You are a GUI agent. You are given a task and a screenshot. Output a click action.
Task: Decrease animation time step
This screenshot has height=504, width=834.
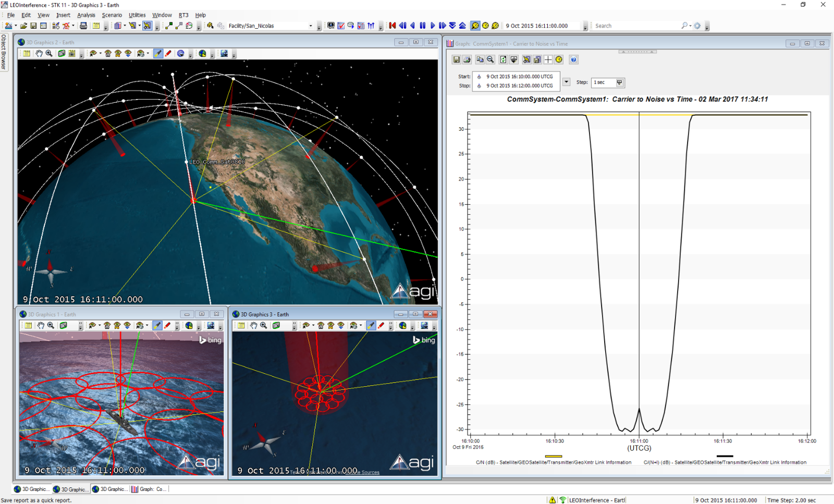pyautogui.click(x=452, y=26)
